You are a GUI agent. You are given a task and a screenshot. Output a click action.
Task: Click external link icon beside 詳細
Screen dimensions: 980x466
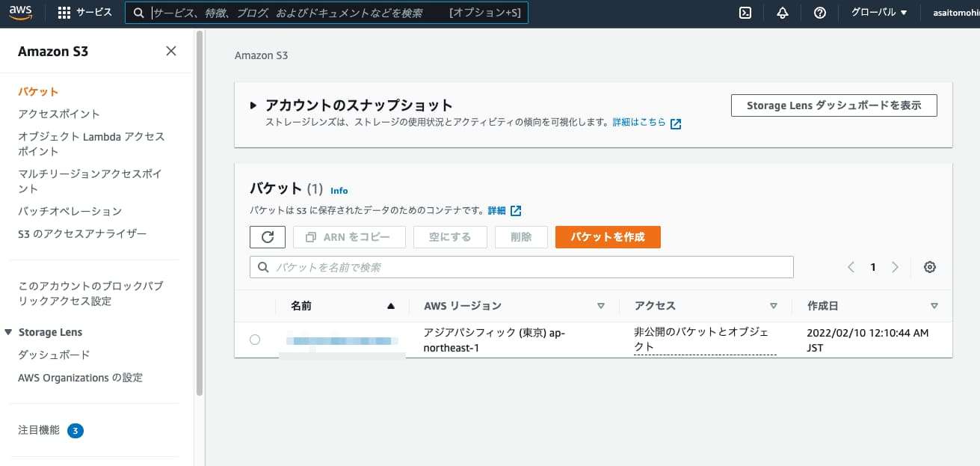(x=516, y=211)
